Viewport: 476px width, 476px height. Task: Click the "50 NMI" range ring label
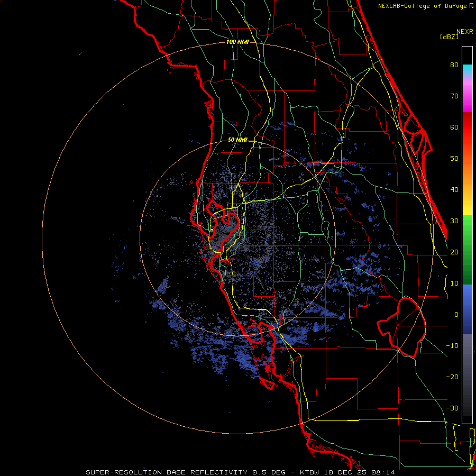[237, 140]
